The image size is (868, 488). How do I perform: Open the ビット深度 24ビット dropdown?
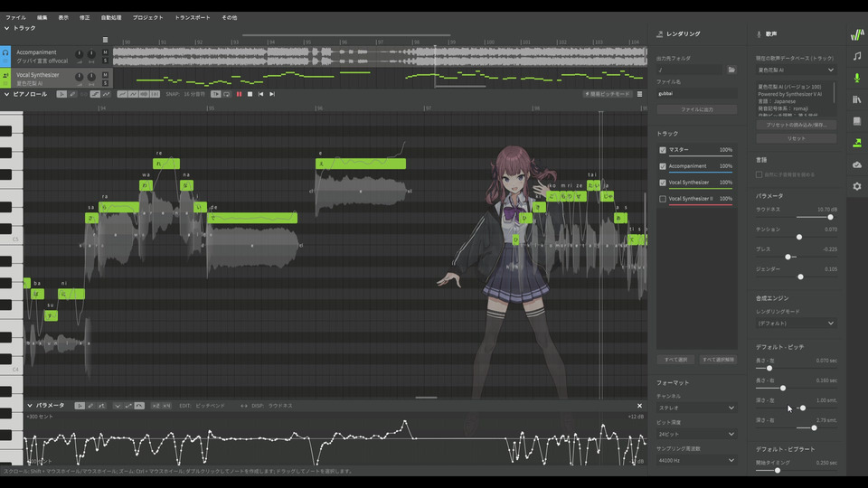click(x=696, y=434)
